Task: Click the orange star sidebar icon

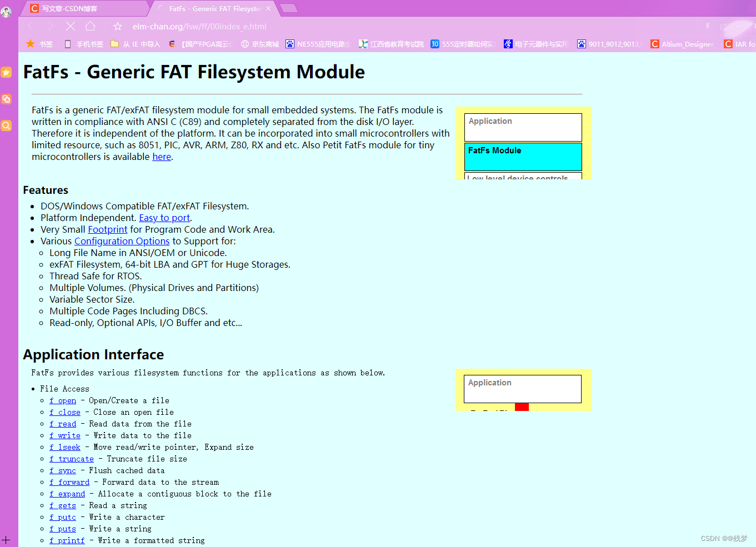Action: [x=6, y=72]
